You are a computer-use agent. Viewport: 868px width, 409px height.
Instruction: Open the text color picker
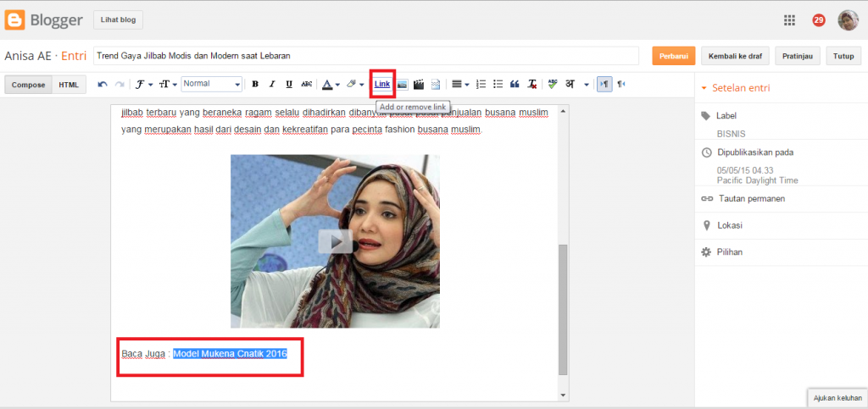coord(331,84)
